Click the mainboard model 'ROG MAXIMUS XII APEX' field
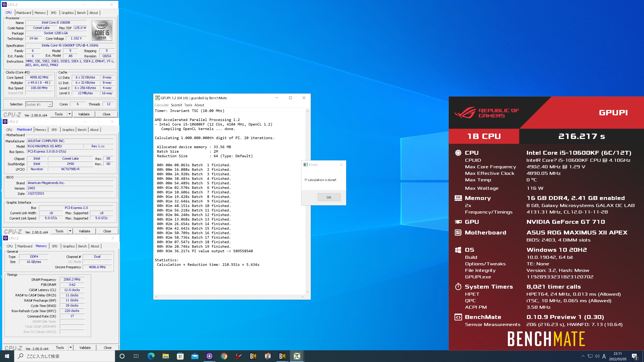The width and height of the screenshot is (644, 362). pyautogui.click(x=55, y=146)
